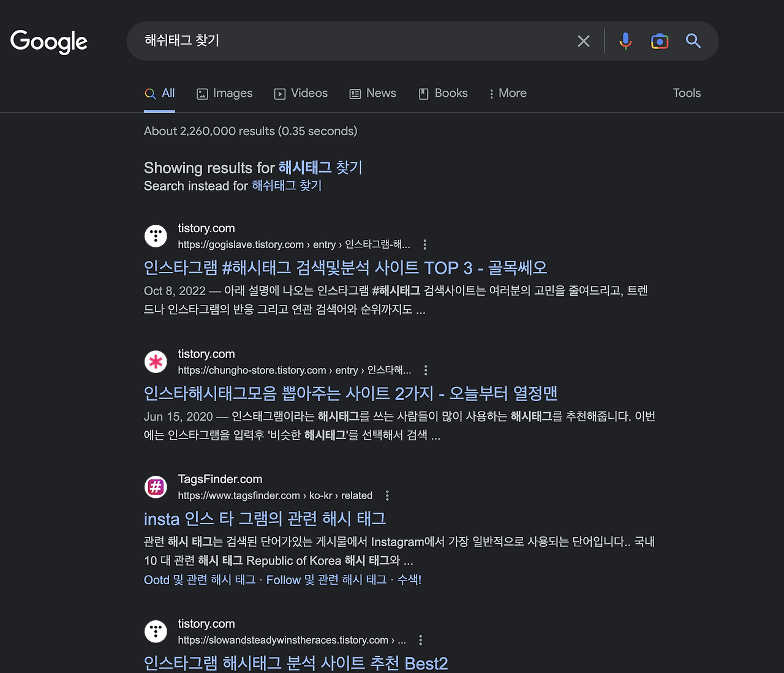Open the three-dot menu for the TOP 3 result
This screenshot has height=673, width=784.
coord(424,244)
